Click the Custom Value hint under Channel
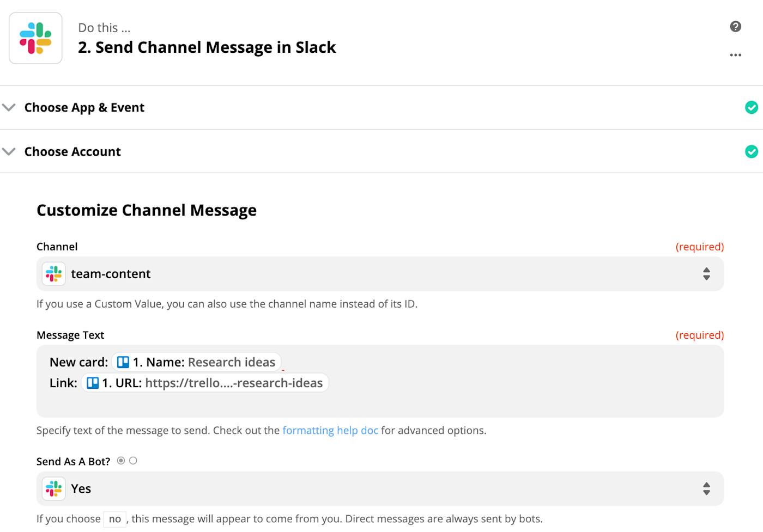The image size is (763, 532). (227, 304)
